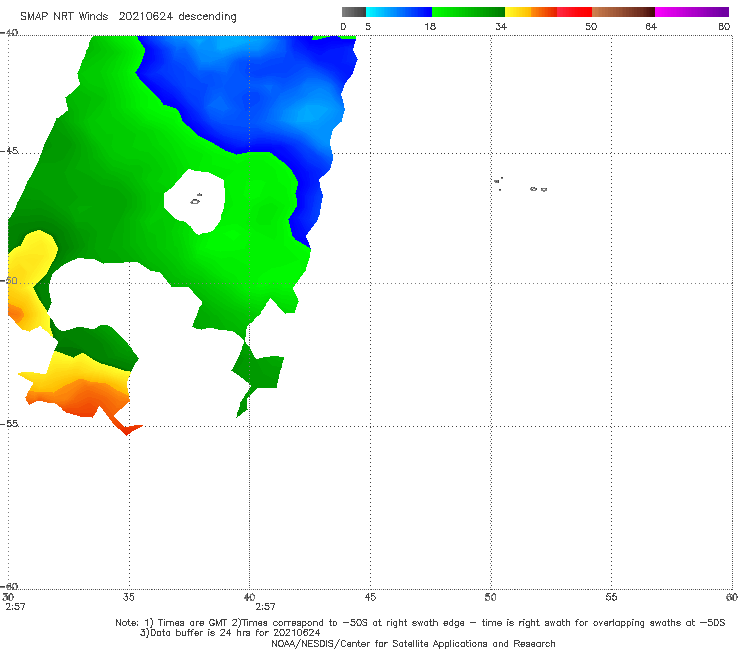
Task: Click the yellow-orange segment of color bar
Action: coord(530,12)
